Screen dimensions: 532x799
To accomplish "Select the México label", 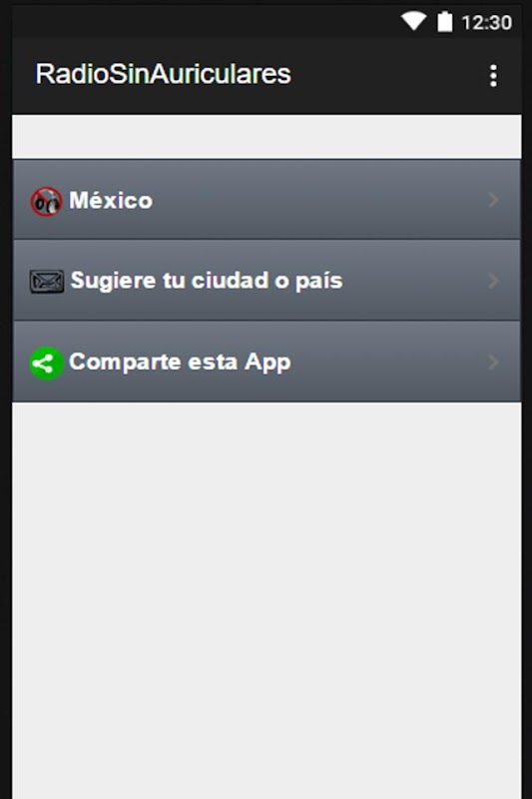I will pyautogui.click(x=111, y=201).
